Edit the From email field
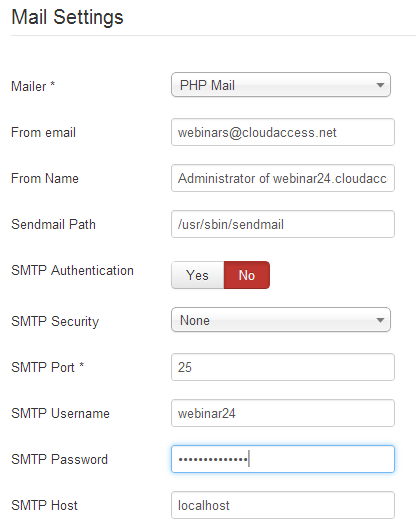The width and height of the screenshot is (416, 531). [x=283, y=132]
